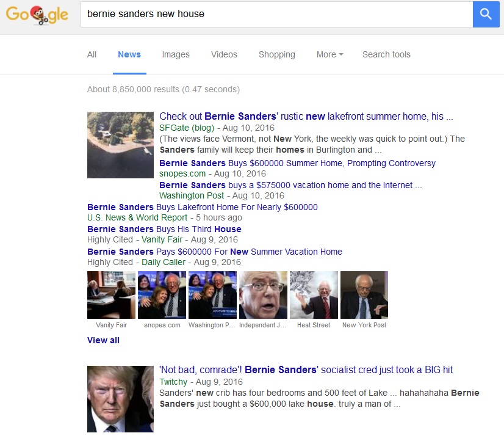Screen dimensions: 504x444
Task: Click the Daily Caller source name
Action: click(x=164, y=262)
